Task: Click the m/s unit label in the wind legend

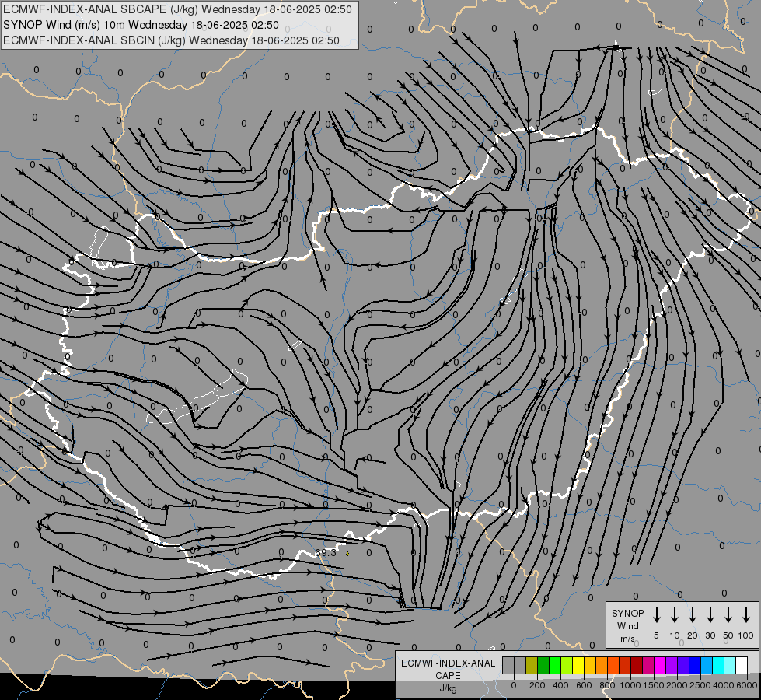Action: [627, 639]
